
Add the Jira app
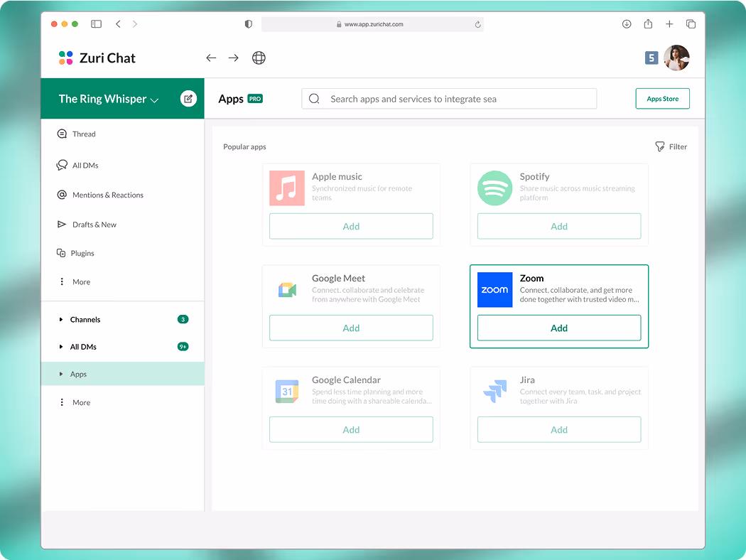[559, 430]
